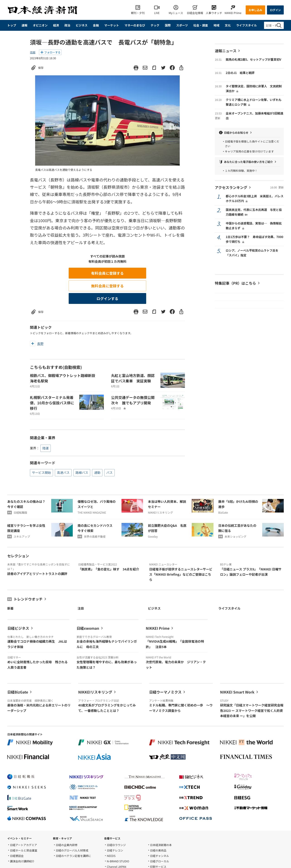The width and height of the screenshot is (291, 868).
Task: Save article via paperclip icon under the headline
Action: [33, 68]
